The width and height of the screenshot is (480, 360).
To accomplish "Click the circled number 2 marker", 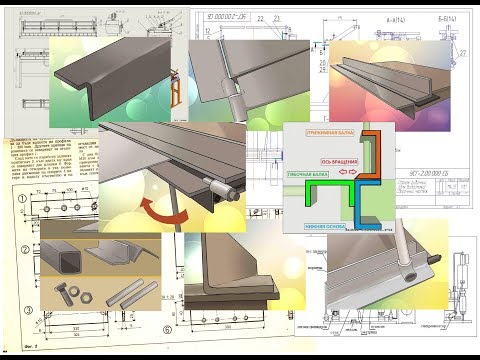I will pyautogui.click(x=26, y=249).
